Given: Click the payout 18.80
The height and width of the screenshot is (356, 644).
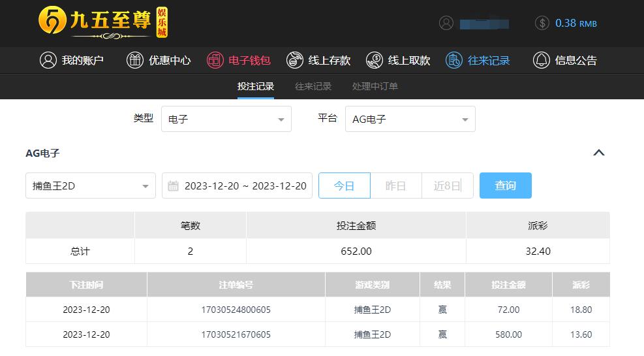Looking at the screenshot, I should click(x=581, y=310).
